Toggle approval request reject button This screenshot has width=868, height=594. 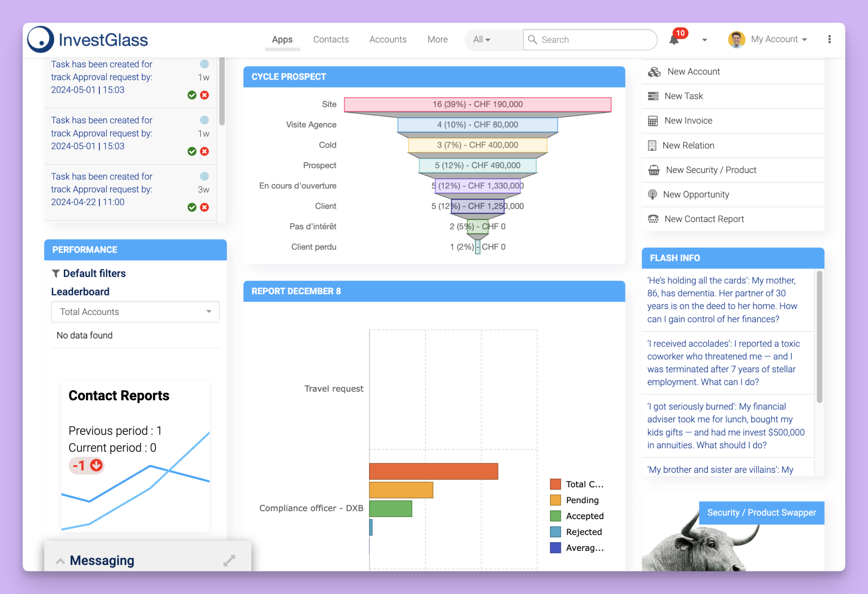click(x=204, y=96)
